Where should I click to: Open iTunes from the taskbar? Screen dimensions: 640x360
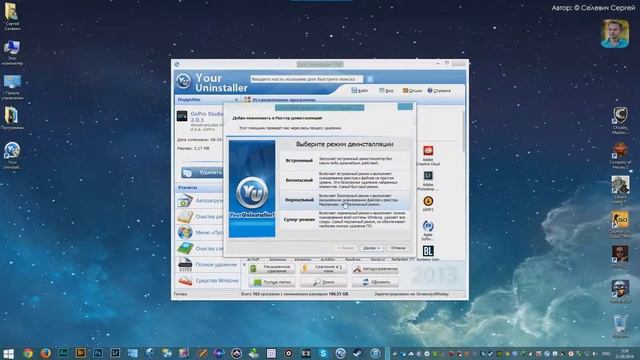click(x=375, y=353)
